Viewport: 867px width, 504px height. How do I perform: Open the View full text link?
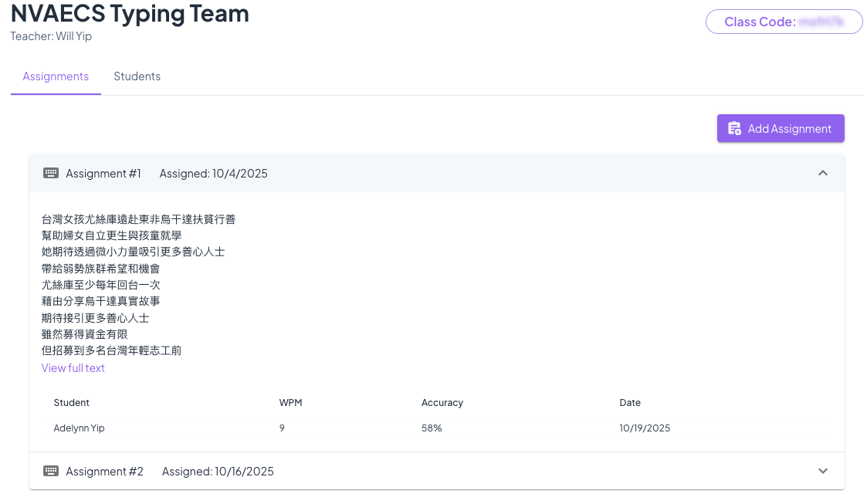click(73, 368)
